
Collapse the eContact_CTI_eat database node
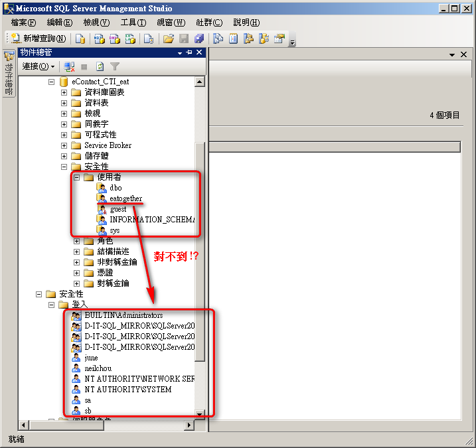51,82
